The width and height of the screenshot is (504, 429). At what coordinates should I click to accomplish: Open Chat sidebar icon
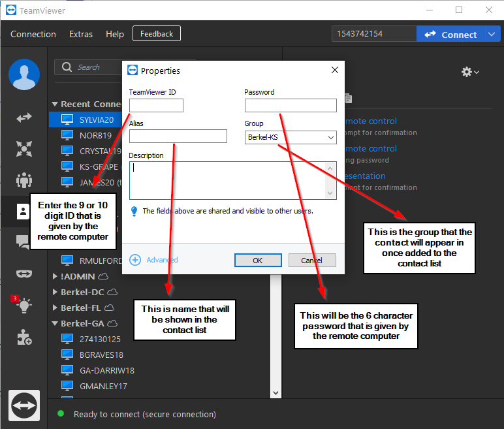(x=23, y=242)
